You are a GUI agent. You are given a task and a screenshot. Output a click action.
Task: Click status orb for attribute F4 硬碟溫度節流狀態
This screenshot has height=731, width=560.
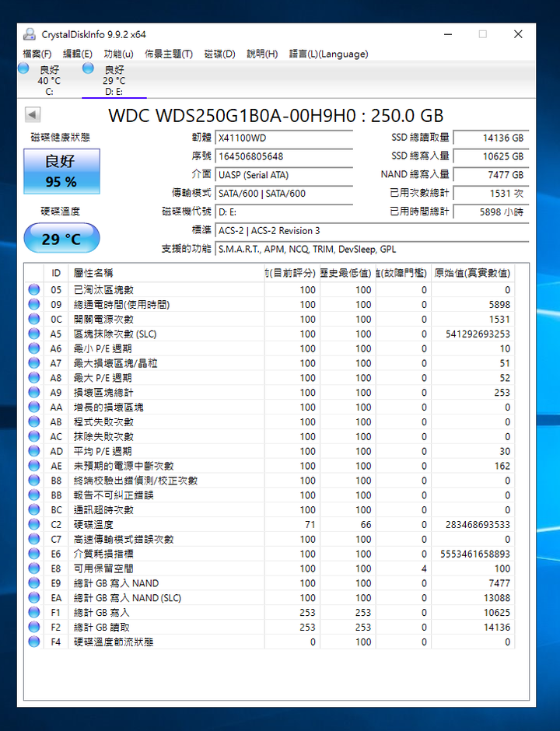pyautogui.click(x=34, y=642)
